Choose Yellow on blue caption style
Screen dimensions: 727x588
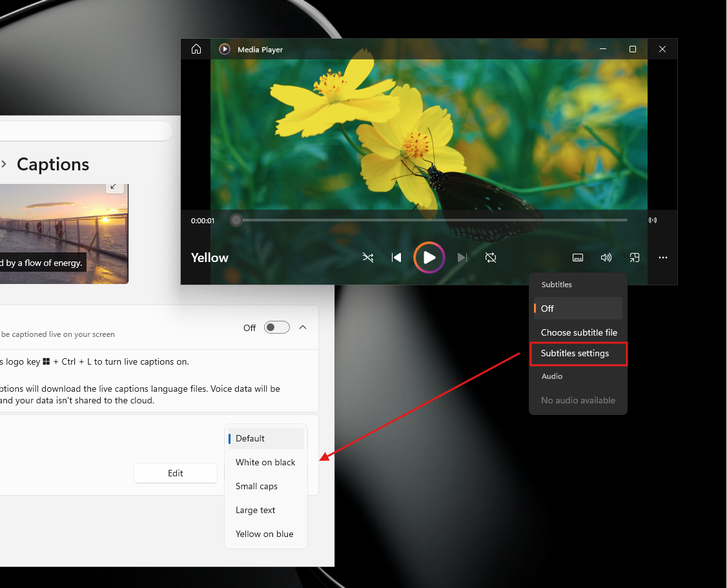[265, 534]
